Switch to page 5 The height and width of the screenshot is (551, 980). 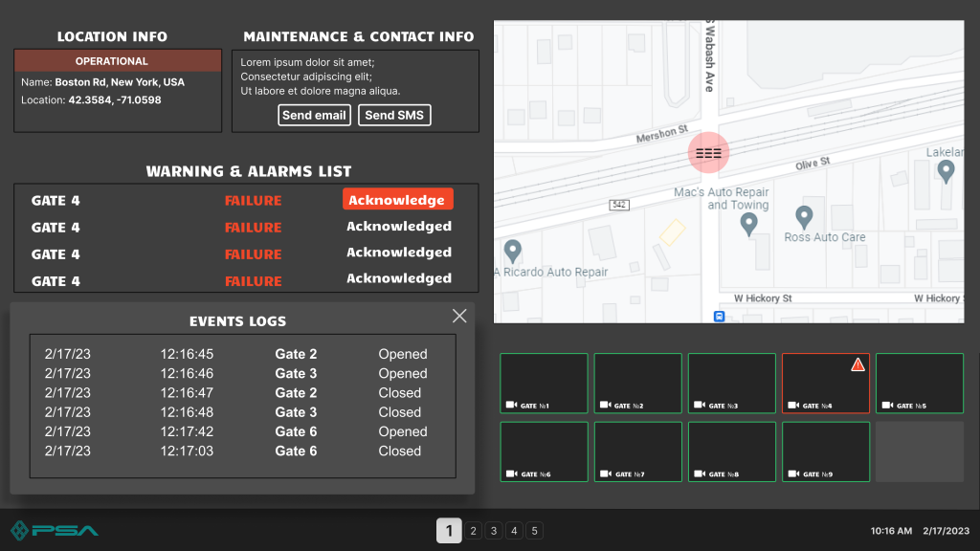coord(534,530)
